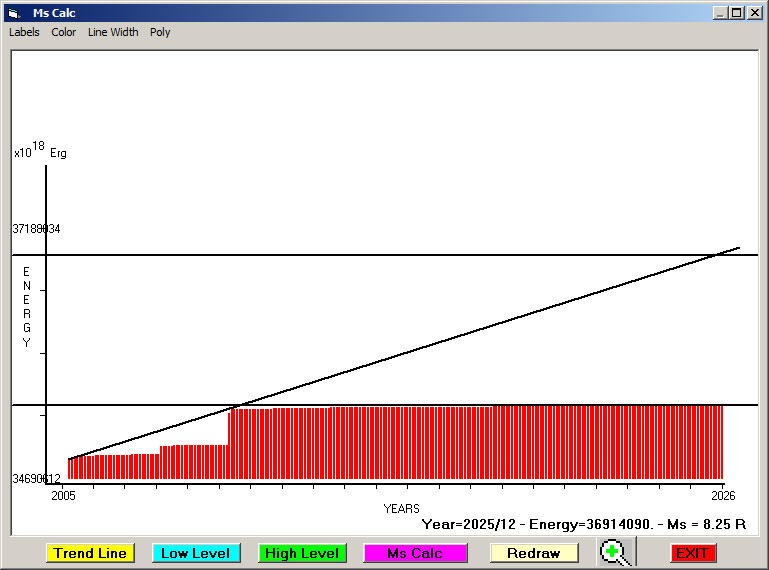769x570 pixels.
Task: Close the window with the X button
Action: [x=754, y=13]
